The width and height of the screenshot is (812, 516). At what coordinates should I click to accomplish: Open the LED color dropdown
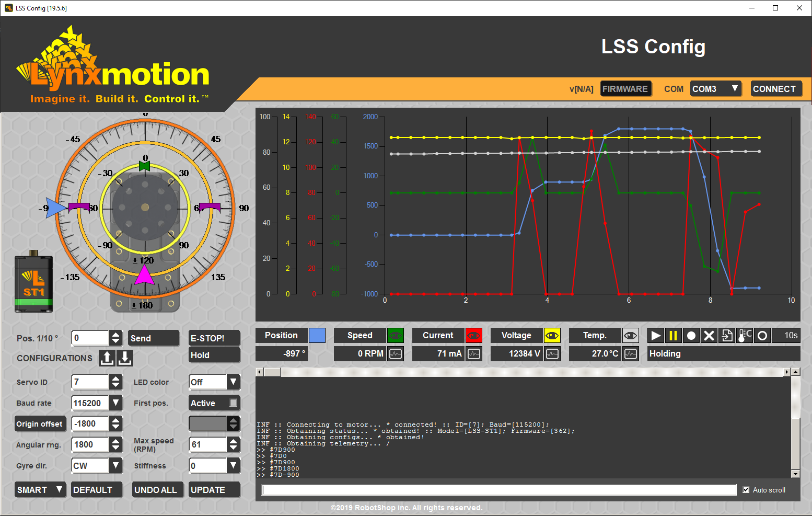click(233, 382)
